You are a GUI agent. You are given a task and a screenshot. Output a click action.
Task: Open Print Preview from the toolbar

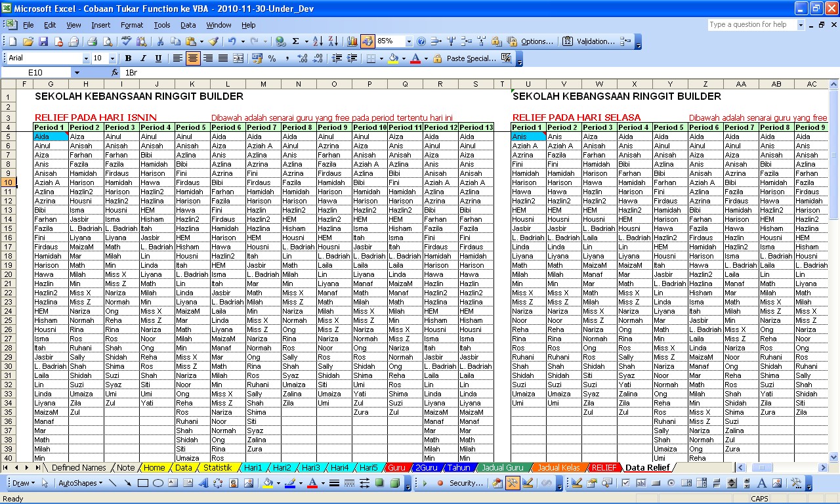pyautogui.click(x=106, y=41)
